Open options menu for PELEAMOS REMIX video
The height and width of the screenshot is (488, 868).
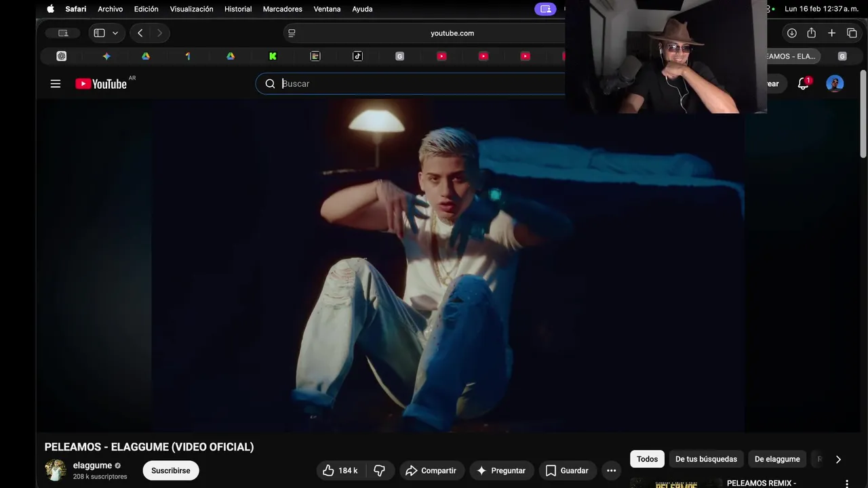click(x=846, y=483)
